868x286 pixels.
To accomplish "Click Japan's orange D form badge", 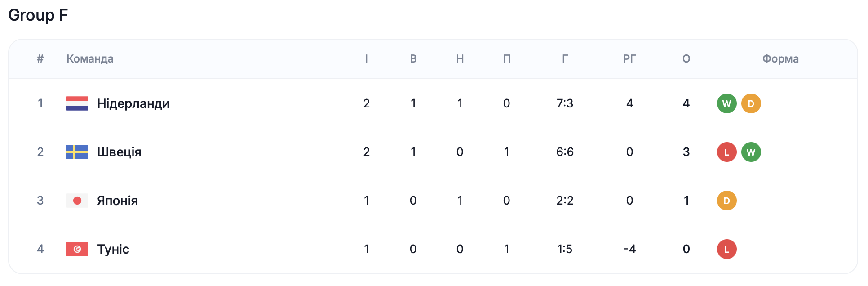I will click(x=726, y=201).
